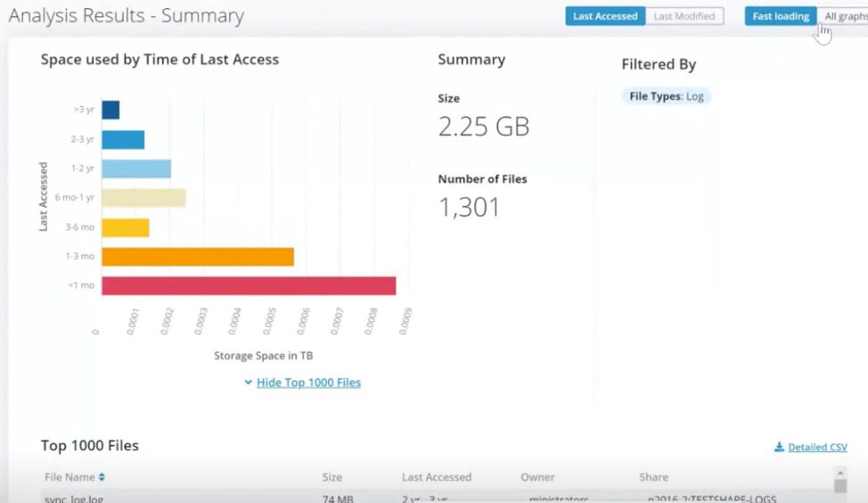
Task: Switch to Last Modified view
Action: [x=684, y=16]
